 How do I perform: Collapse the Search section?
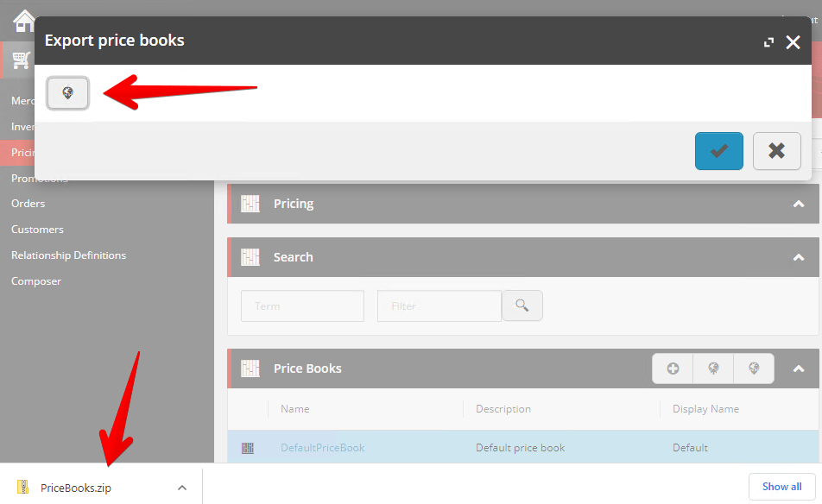[x=799, y=257]
